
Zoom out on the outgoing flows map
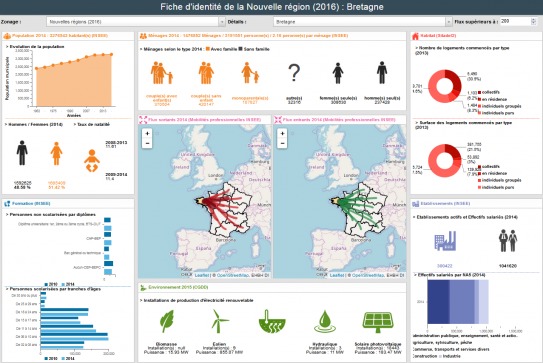coord(148,143)
